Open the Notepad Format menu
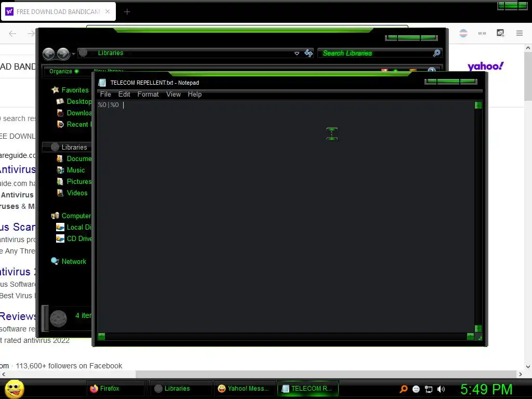This screenshot has width=532, height=399. (x=148, y=95)
